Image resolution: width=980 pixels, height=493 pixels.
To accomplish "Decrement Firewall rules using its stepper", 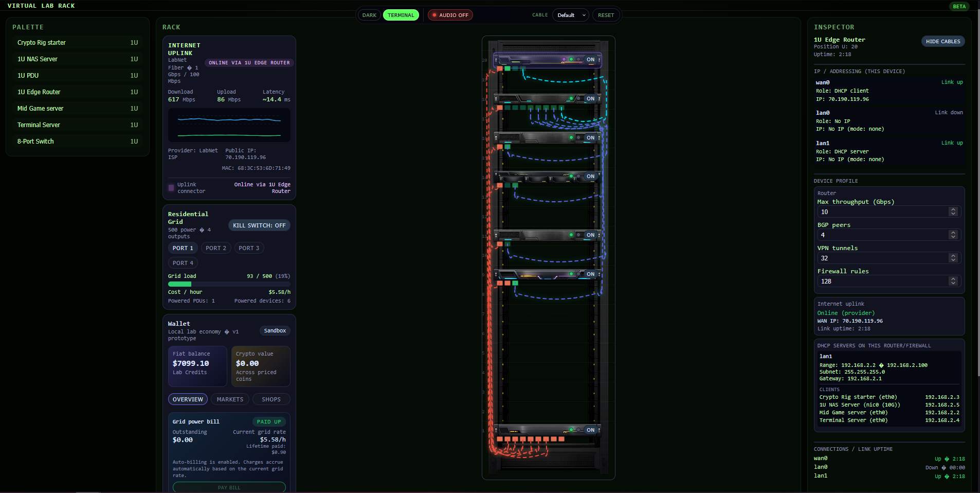I will point(953,283).
